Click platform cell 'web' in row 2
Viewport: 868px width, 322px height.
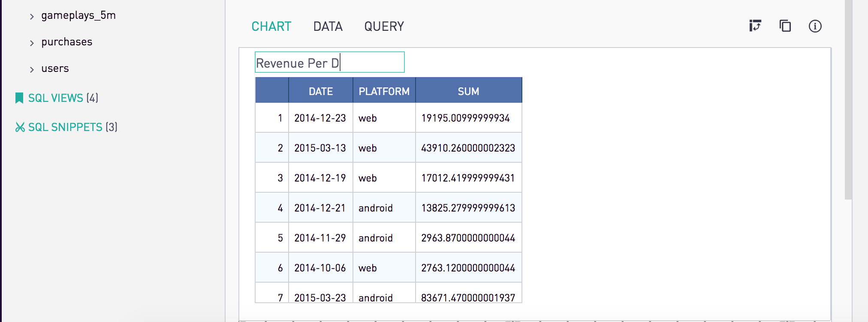tap(384, 148)
